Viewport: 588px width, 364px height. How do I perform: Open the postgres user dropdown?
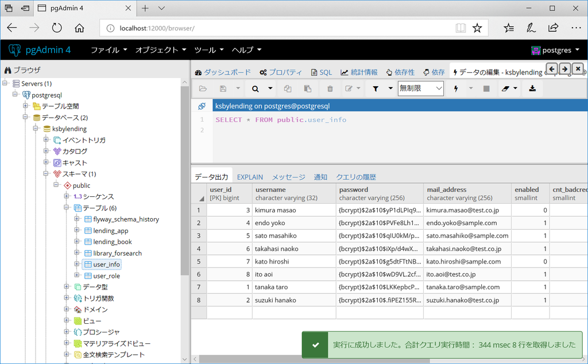pyautogui.click(x=556, y=50)
